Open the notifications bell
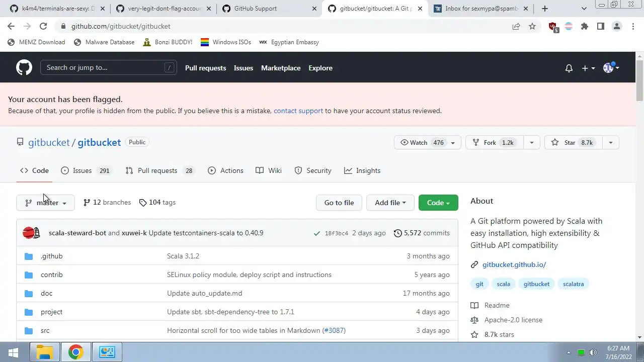This screenshot has width=644, height=362. 569,68
